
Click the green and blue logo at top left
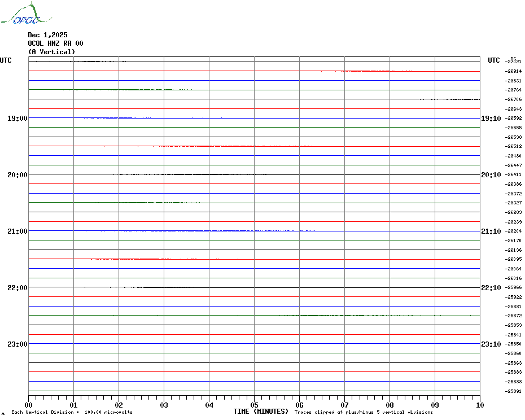[20, 15]
